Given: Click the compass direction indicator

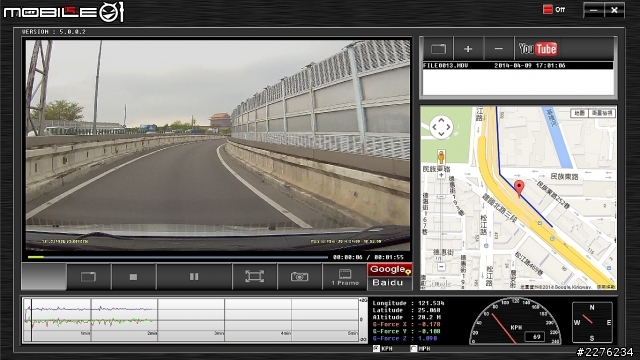Looking at the screenshot, I should pyautogui.click(x=592, y=322).
